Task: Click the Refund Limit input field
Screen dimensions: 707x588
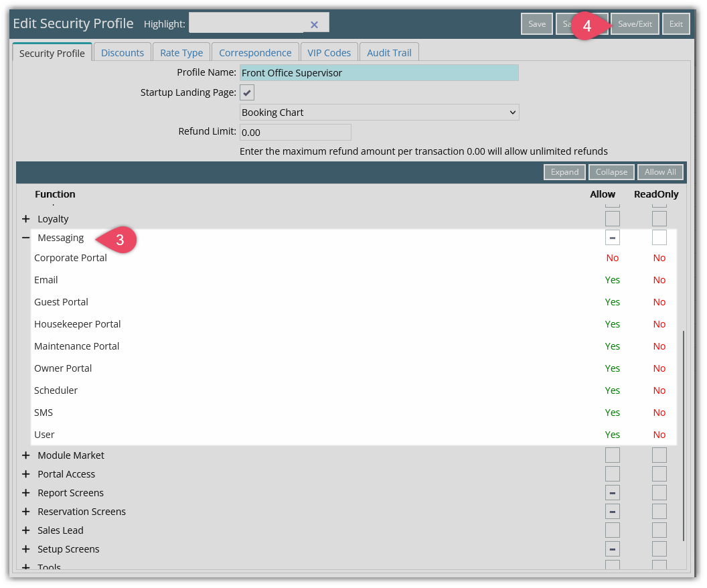Action: click(x=295, y=133)
